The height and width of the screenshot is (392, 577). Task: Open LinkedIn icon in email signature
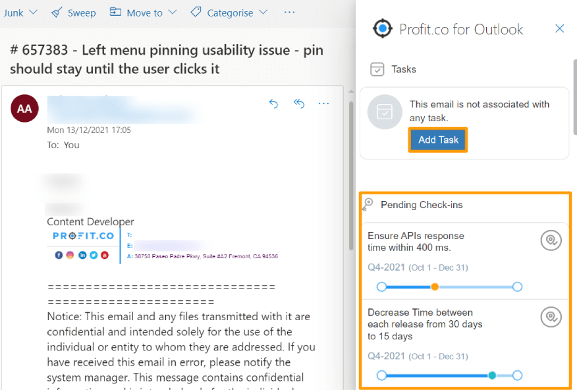pyautogui.click(x=82, y=255)
